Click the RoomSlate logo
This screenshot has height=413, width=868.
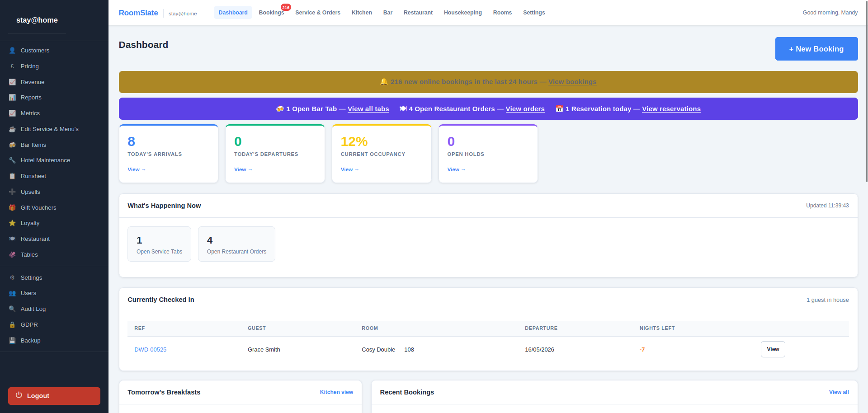click(138, 13)
